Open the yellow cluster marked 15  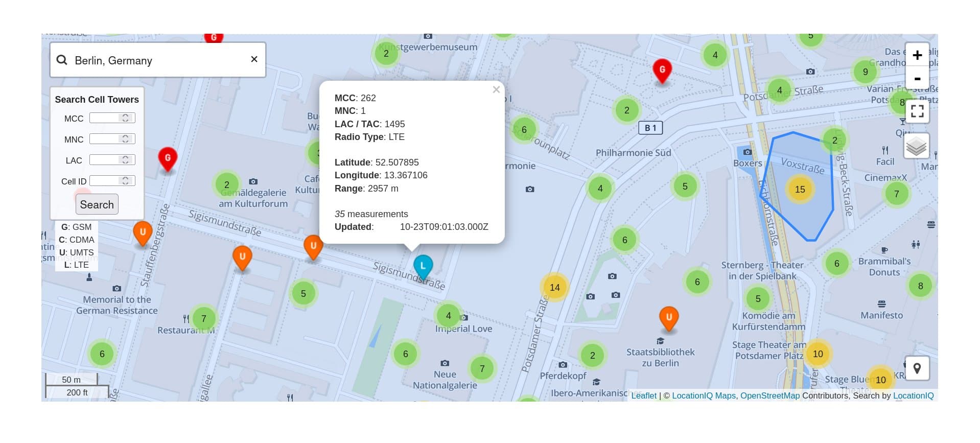[800, 190]
